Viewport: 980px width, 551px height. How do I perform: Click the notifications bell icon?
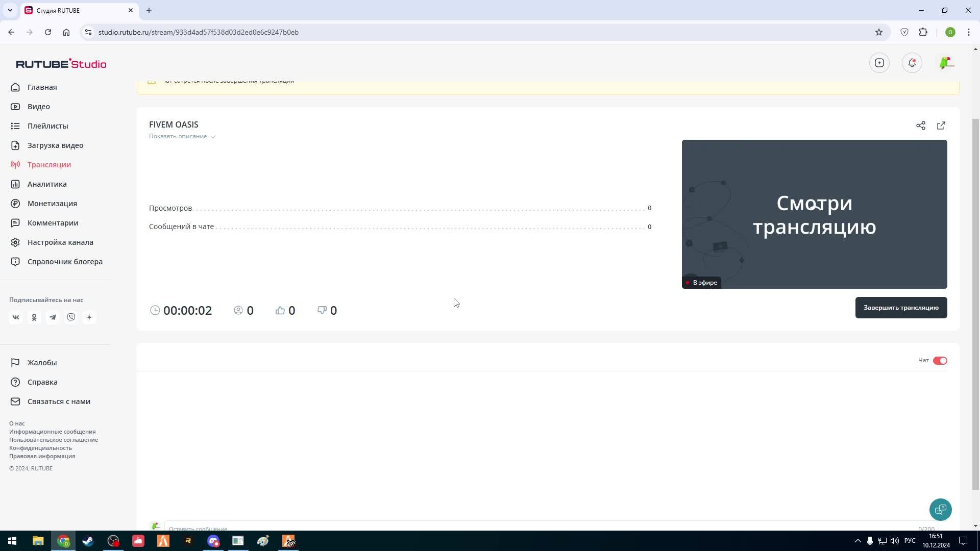912,63
